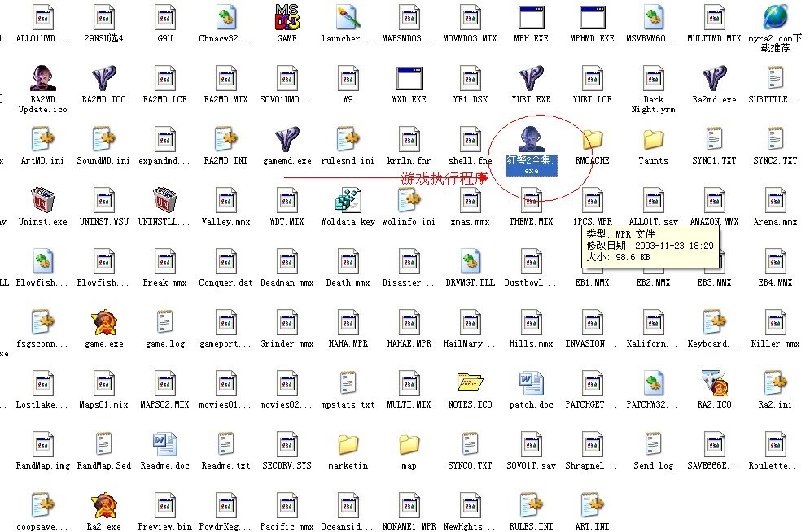The width and height of the screenshot is (810, 532).
Task: Select Killer.mmx map file
Action: tap(775, 322)
